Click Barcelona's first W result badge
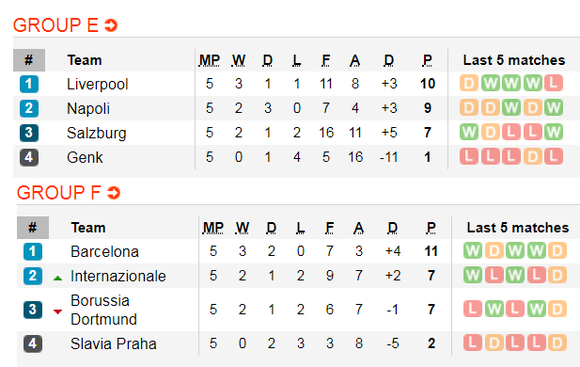580x367 pixels. (x=473, y=251)
